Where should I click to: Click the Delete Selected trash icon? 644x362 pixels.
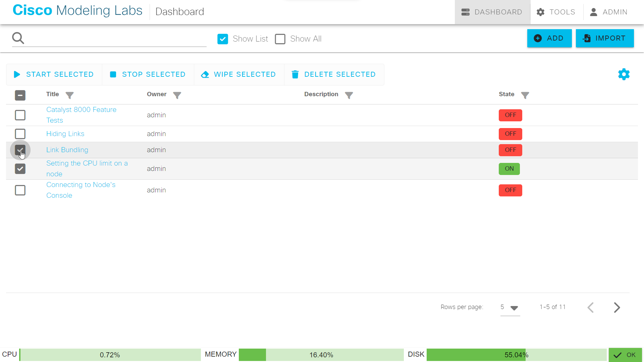(x=295, y=74)
